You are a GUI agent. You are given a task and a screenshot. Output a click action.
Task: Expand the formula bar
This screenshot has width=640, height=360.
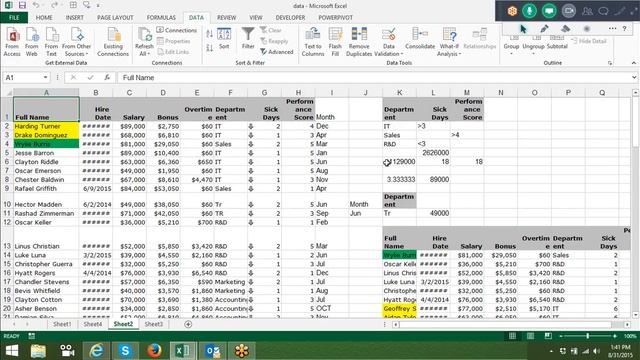pyautogui.click(x=634, y=78)
